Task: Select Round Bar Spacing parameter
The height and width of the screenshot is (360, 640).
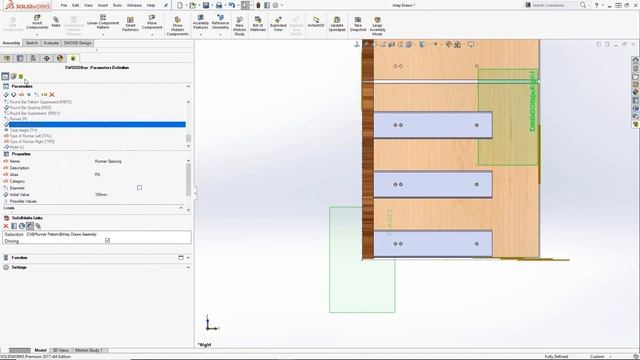Action: point(30,108)
